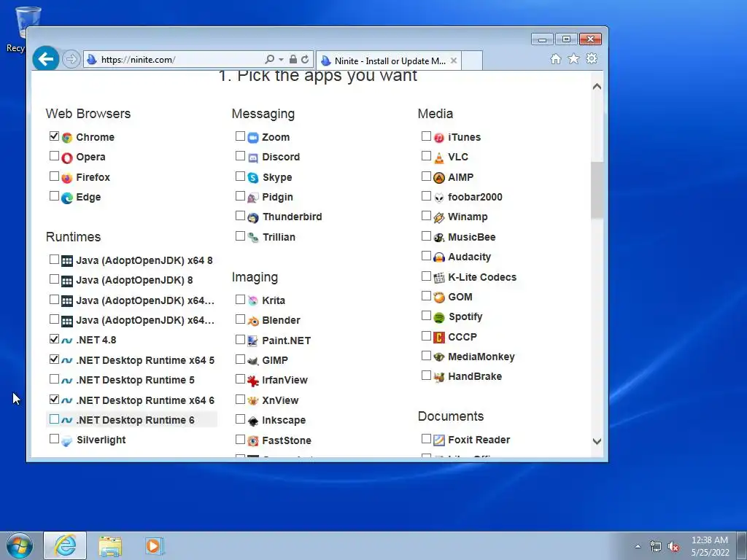This screenshot has height=560, width=747.
Task: Click the FastStone icon
Action: 253,441
